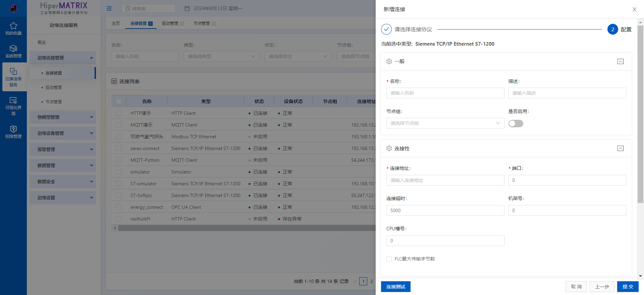Viewport: 644px width, 295px height.
Task: Check the seres-connect row checkbox
Action: [119, 148]
